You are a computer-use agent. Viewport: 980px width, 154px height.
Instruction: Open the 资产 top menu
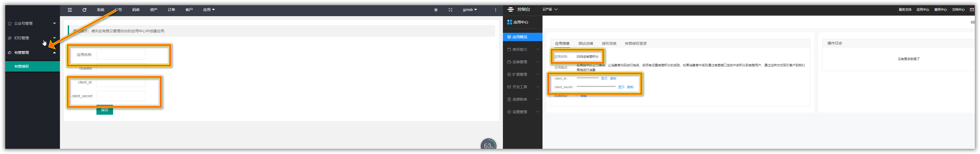coord(154,10)
